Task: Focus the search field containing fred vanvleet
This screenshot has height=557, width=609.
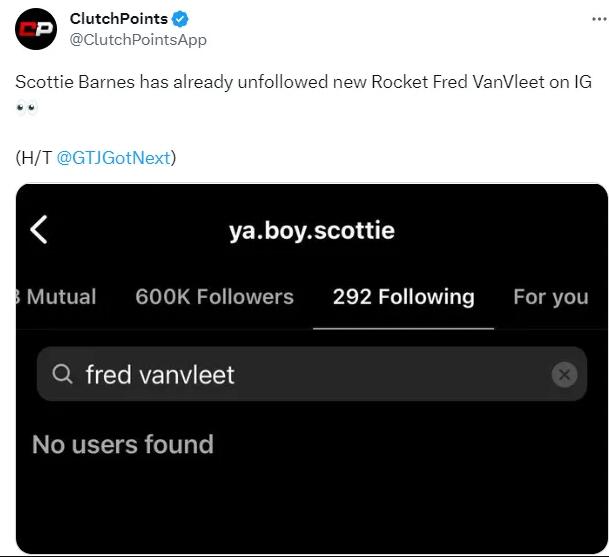Action: 300,375
